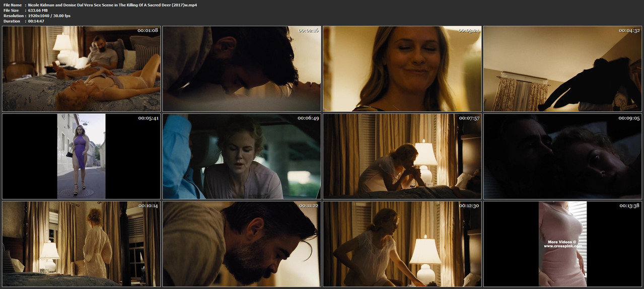Click the thumbnail stamped 00:06:49
The height and width of the screenshot is (289, 644).
[242, 156]
